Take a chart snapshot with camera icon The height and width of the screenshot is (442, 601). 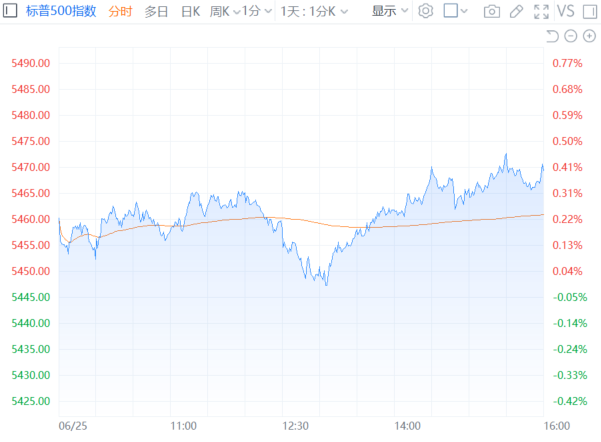point(491,11)
